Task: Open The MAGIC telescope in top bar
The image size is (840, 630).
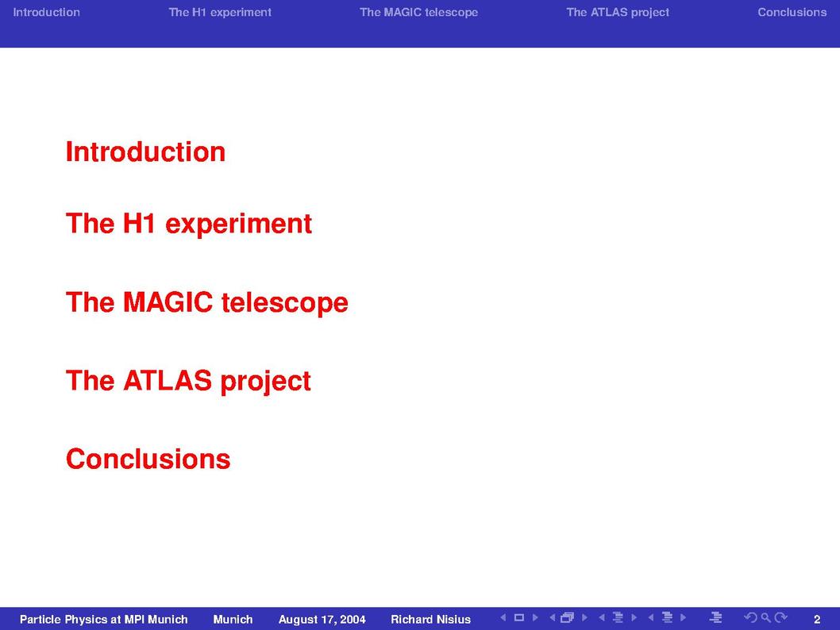Action: (x=419, y=13)
